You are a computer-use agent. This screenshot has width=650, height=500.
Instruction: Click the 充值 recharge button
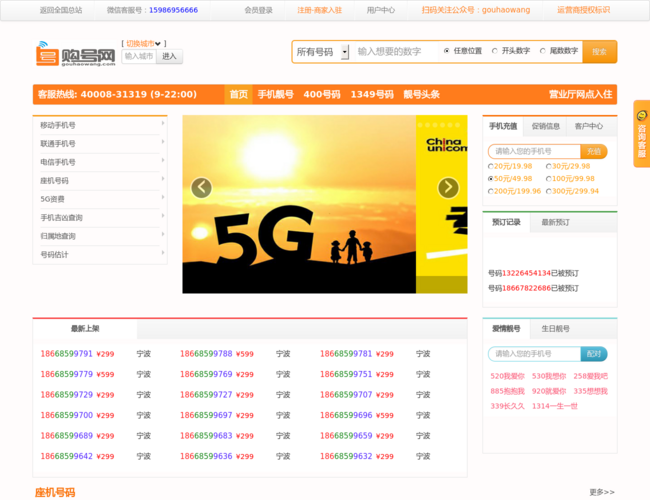click(x=595, y=151)
